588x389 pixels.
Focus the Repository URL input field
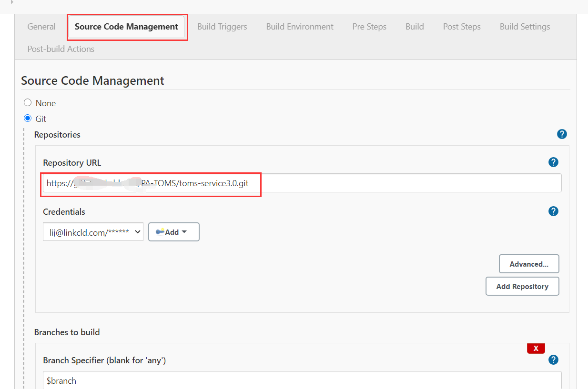tap(302, 183)
